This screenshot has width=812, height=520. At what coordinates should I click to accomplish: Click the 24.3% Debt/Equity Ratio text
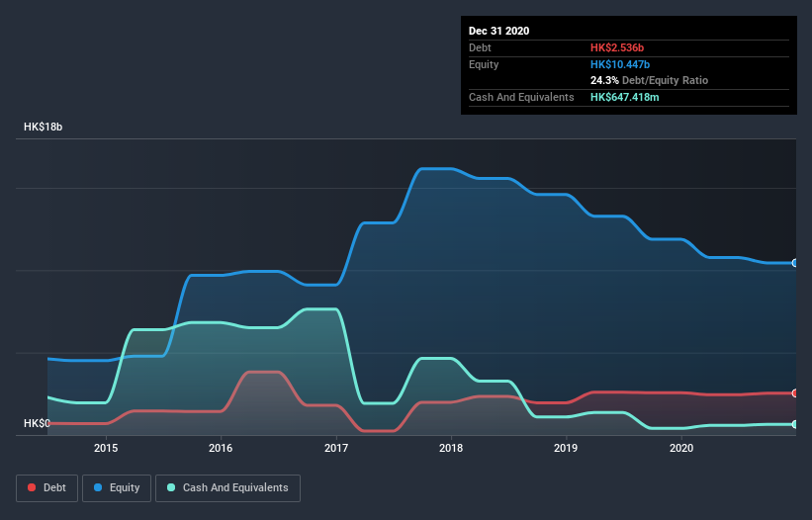point(650,80)
